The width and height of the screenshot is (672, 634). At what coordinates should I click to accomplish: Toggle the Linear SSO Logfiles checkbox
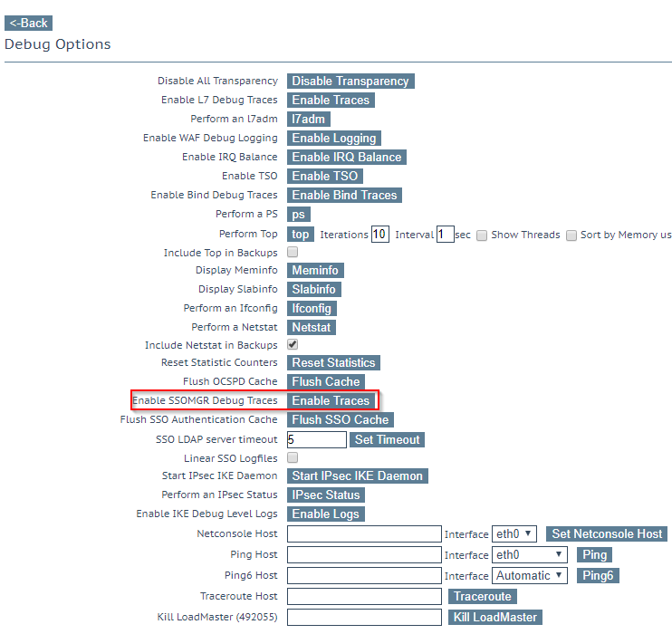[293, 457]
